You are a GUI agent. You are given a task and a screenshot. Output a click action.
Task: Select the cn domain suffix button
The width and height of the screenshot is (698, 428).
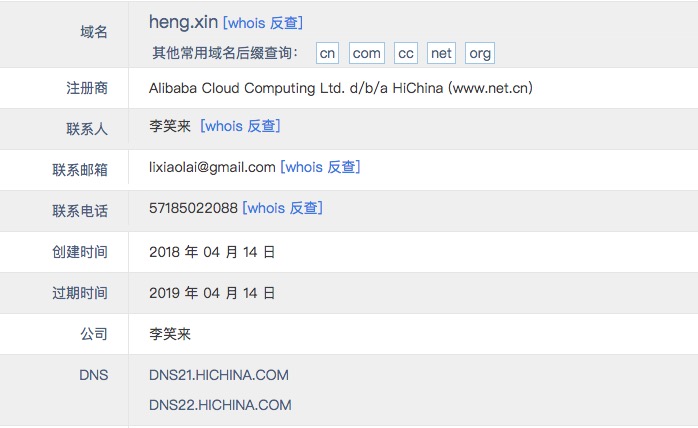328,53
